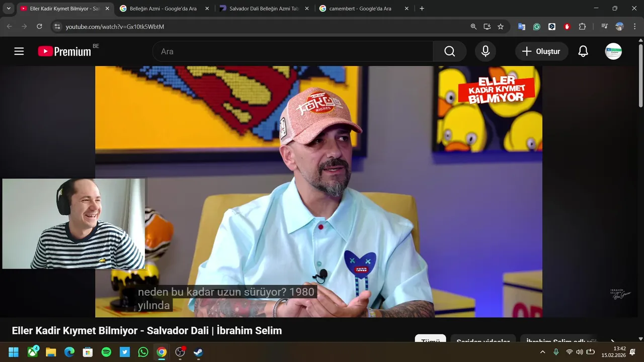Open File Explorer from taskbar
The image size is (644, 362).
(x=51, y=352)
